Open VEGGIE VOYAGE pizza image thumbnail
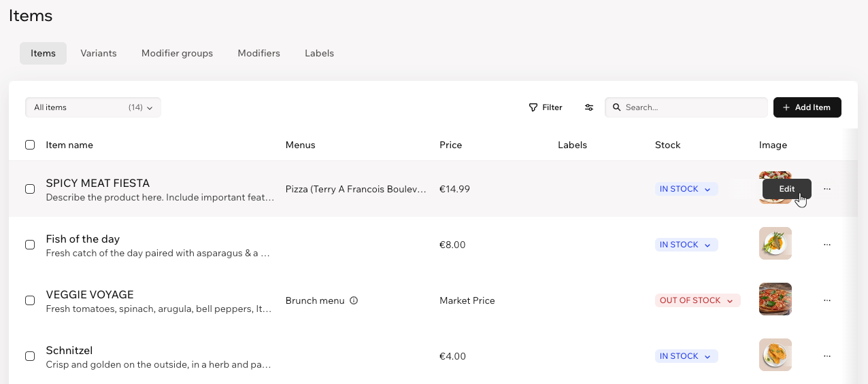868x384 pixels. [775, 299]
